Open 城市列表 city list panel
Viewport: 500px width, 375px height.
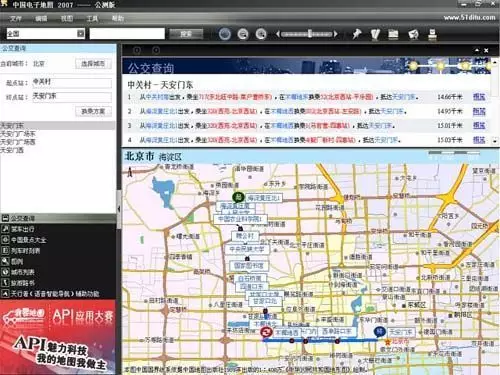(23, 272)
